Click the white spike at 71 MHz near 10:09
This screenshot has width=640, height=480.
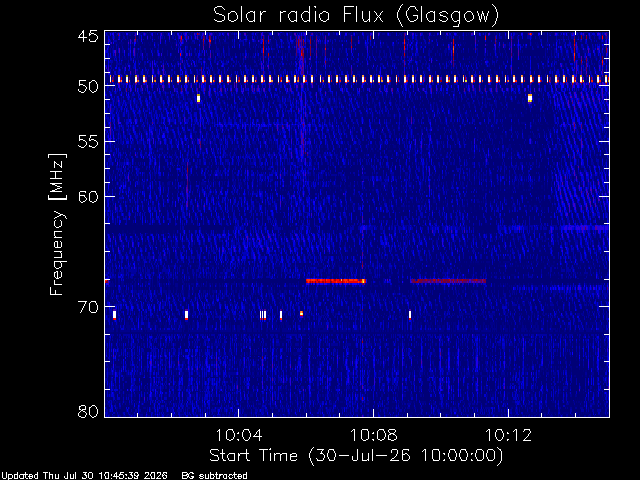[x=410, y=315]
